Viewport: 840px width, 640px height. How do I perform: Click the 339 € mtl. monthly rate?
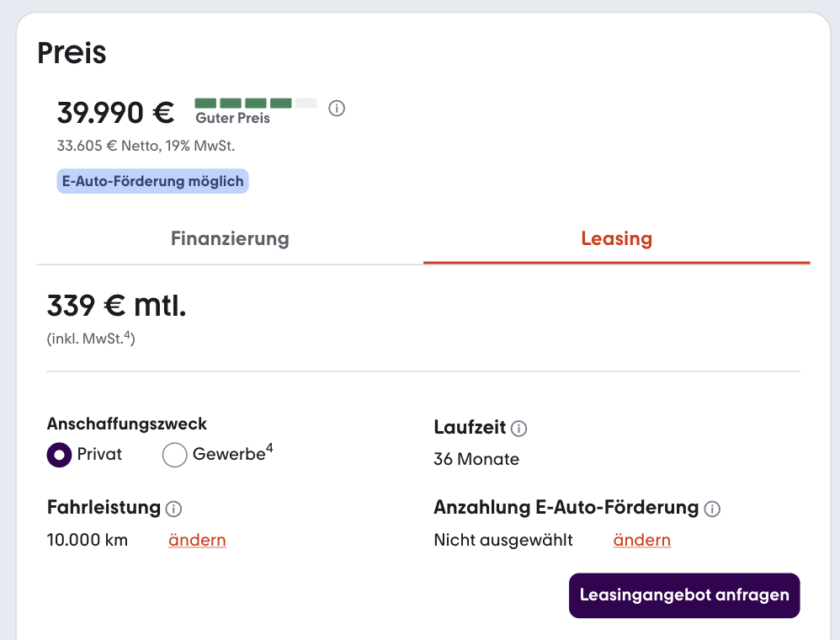pyautogui.click(x=116, y=306)
